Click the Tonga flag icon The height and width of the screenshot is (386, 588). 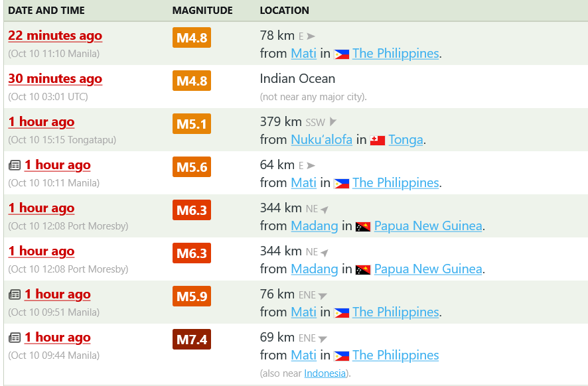[x=378, y=140]
